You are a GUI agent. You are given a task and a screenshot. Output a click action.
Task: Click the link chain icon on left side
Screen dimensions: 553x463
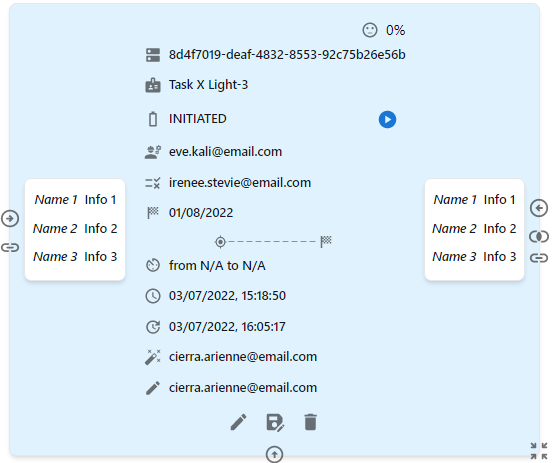[x=10, y=248]
